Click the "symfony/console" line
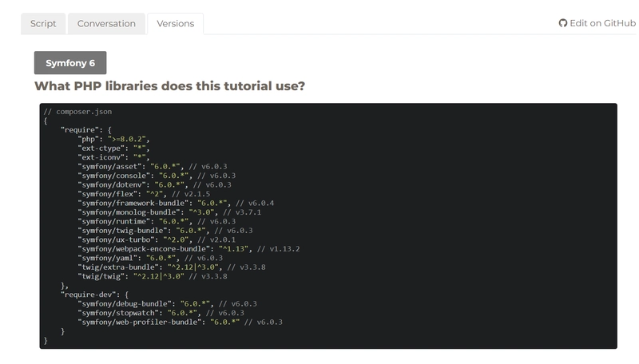The height and width of the screenshot is (364, 639). [157, 176]
